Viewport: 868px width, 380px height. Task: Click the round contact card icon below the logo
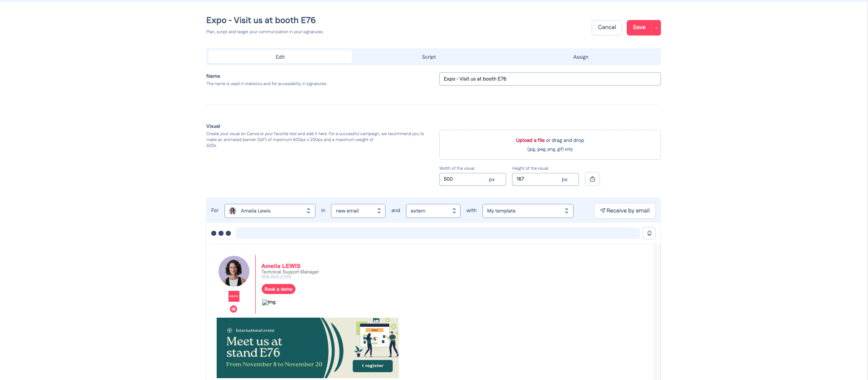[233, 309]
